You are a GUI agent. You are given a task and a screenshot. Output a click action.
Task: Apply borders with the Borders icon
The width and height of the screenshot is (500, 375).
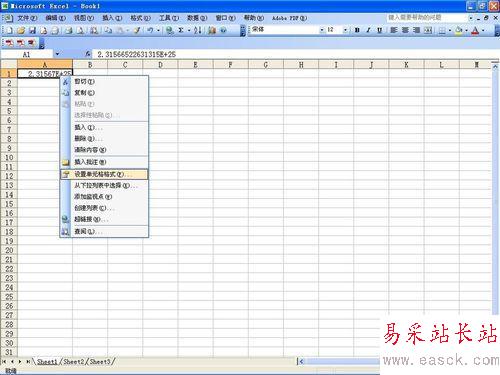pos(442,30)
